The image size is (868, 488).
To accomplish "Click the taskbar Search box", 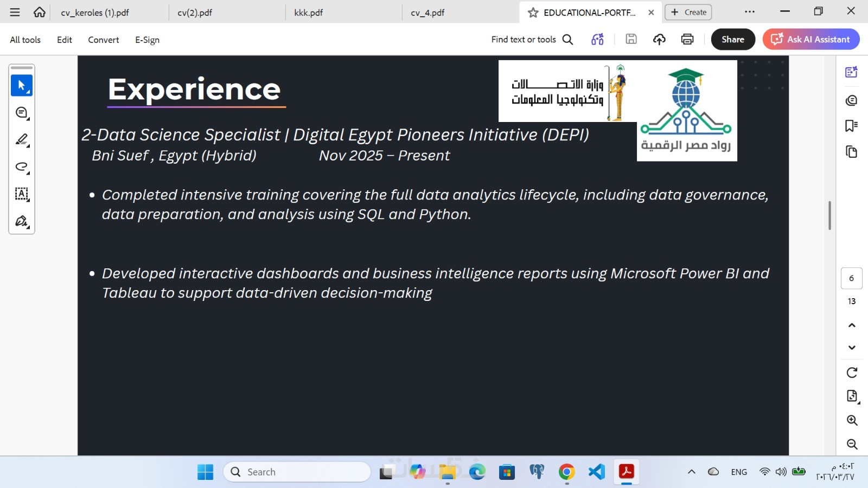I will [297, 472].
